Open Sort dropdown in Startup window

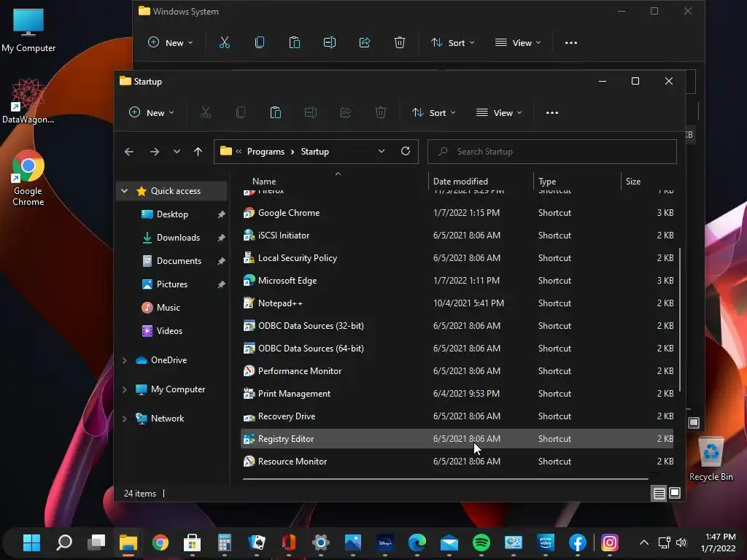pos(433,113)
